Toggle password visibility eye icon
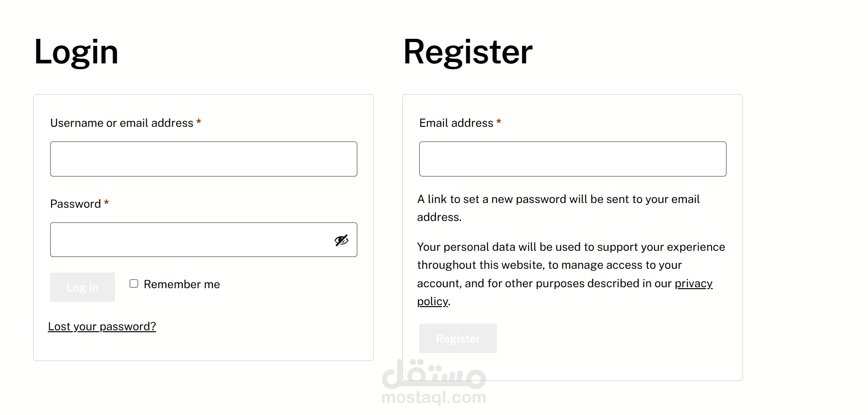Viewport: 868px width, 415px height. coord(341,240)
